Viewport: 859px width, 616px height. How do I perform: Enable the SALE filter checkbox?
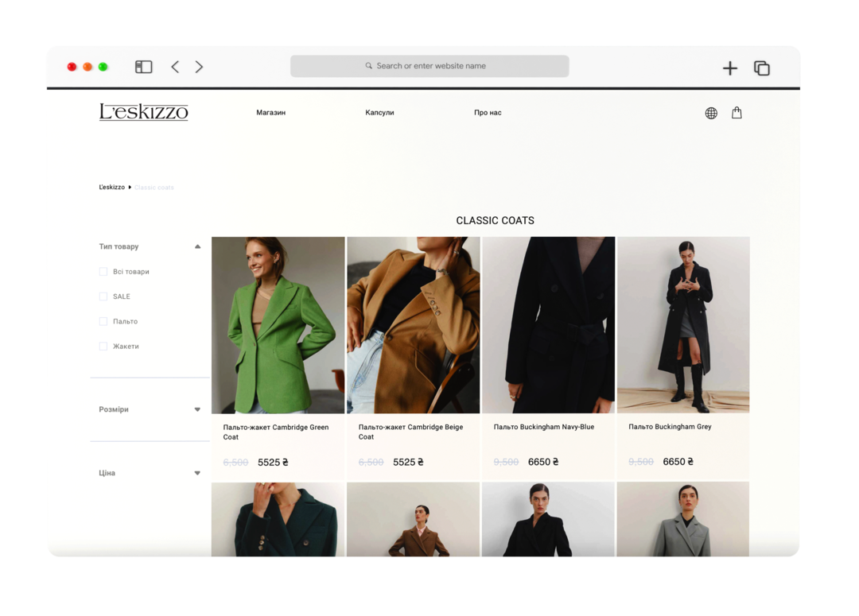(103, 296)
